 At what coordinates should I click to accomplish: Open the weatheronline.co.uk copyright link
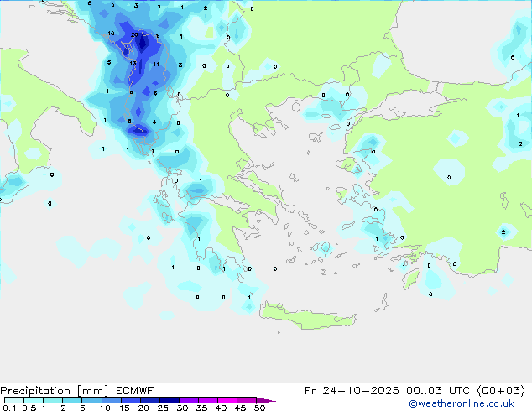coord(462,403)
